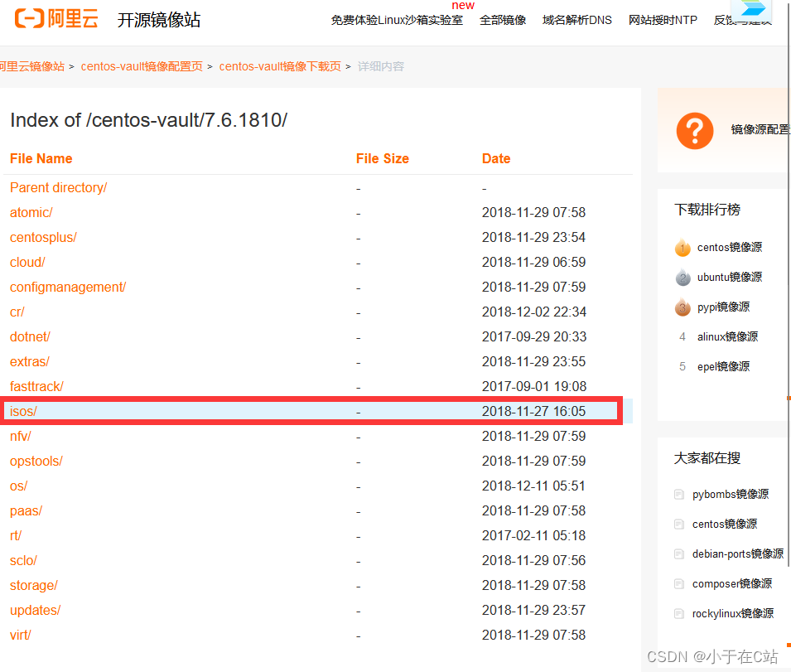Click the blue arrow icon at top right
Image resolution: width=791 pixels, height=672 pixels.
(x=754, y=11)
